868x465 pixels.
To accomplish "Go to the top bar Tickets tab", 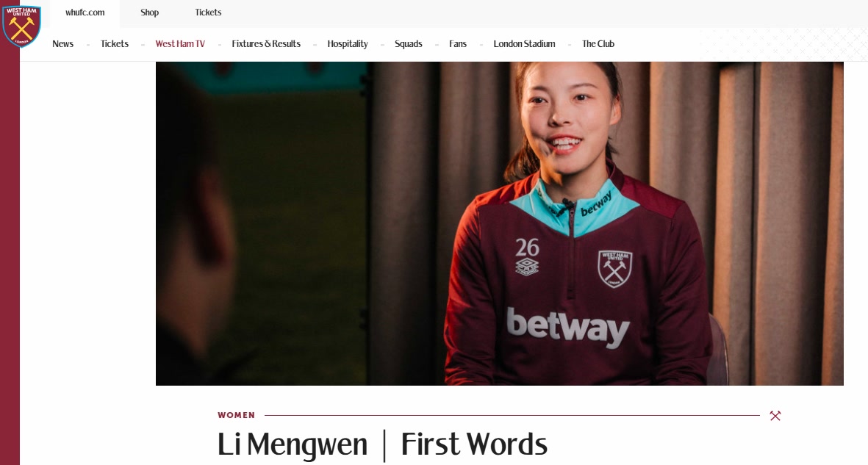I will tap(208, 12).
